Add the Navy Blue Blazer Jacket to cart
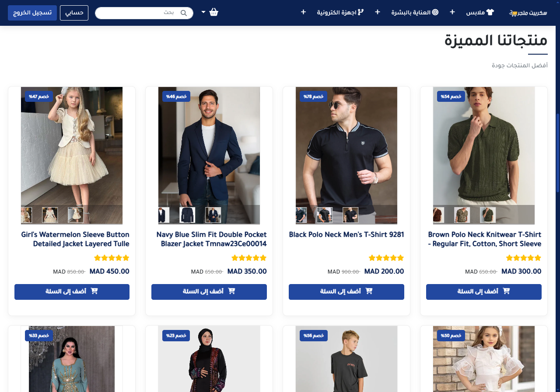The height and width of the screenshot is (392, 560). (209, 291)
